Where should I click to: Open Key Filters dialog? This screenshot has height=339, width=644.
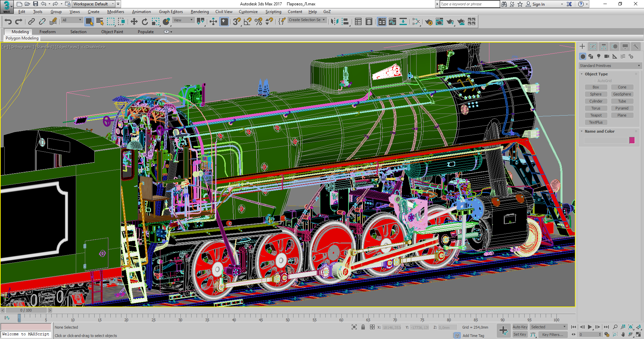(553, 334)
